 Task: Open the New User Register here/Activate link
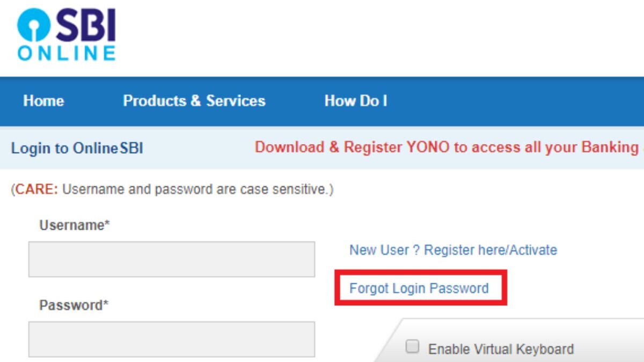tap(453, 250)
